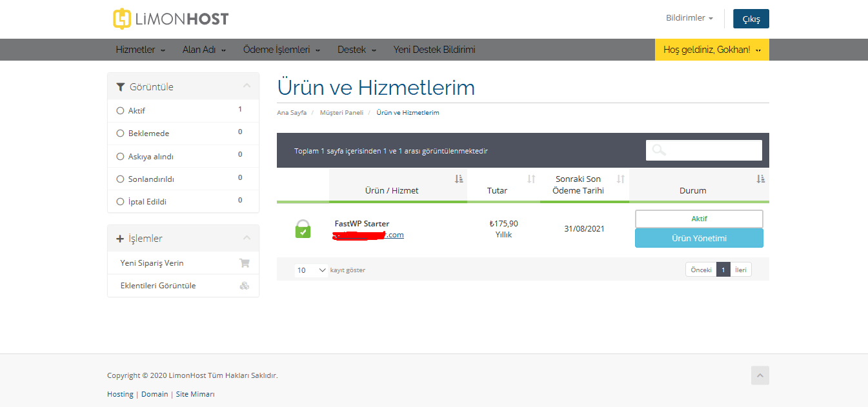Select the Sonlandırıldı filter radio

point(120,179)
